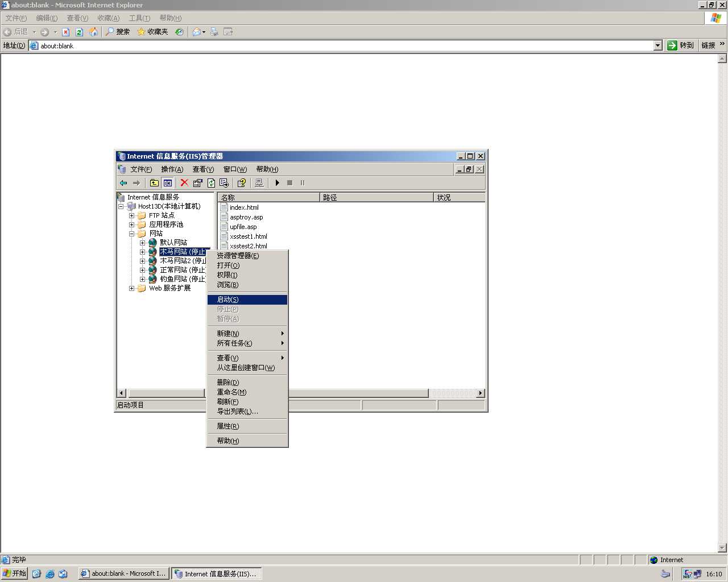Expand the 默认网站 node
The image size is (728, 582).
coord(143,243)
